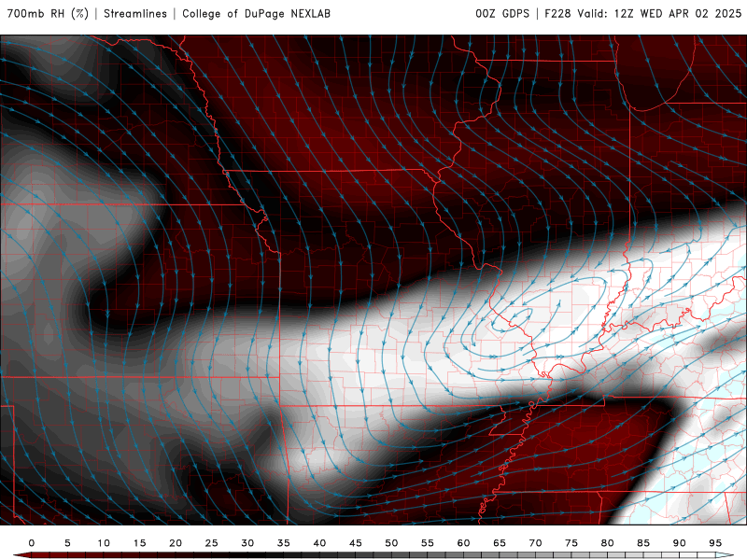Click the '85' value on color scale

643,543
